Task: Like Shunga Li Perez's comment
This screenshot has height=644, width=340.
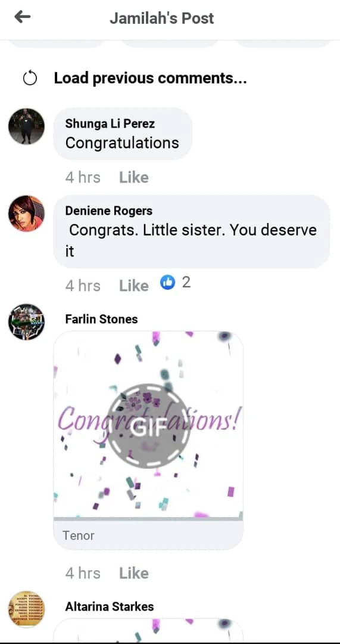Action: pyautogui.click(x=134, y=178)
